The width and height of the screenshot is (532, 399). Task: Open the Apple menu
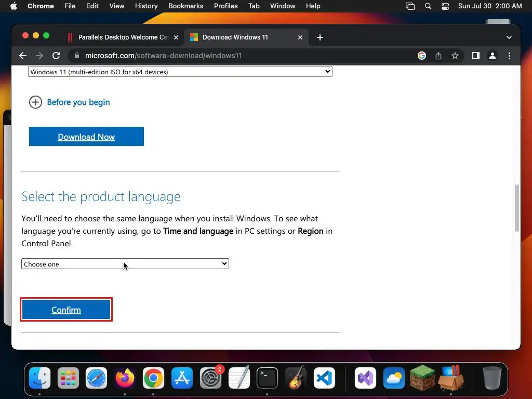tap(14, 6)
